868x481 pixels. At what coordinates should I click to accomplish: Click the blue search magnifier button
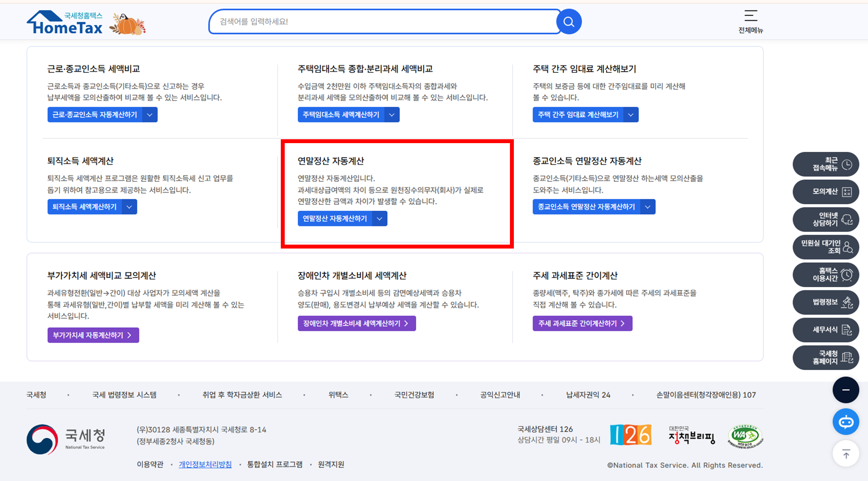pyautogui.click(x=569, y=22)
